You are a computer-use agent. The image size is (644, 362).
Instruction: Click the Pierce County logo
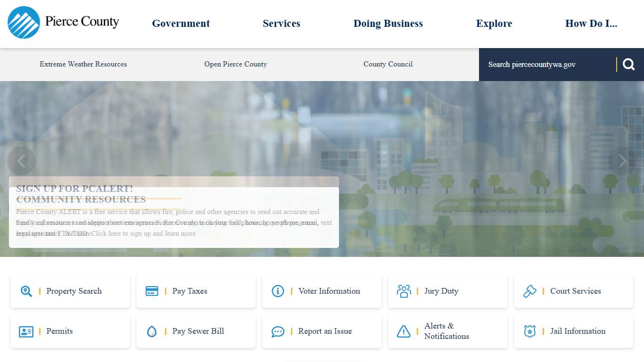(x=63, y=23)
